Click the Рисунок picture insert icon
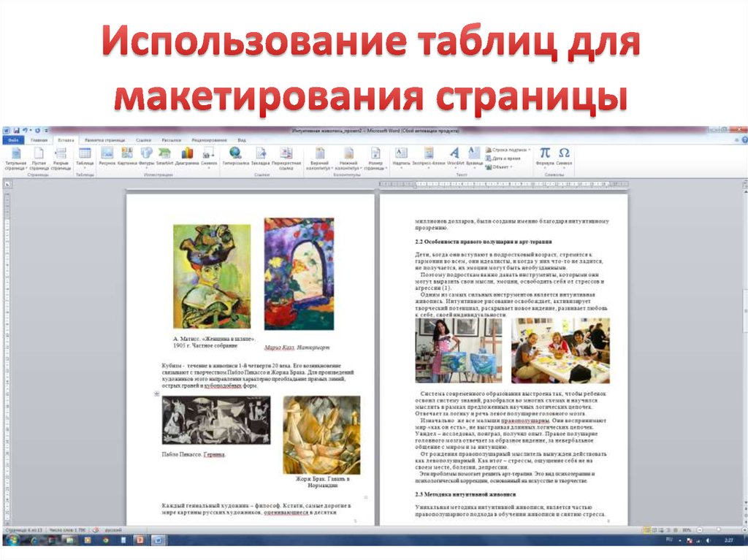 [x=107, y=156]
